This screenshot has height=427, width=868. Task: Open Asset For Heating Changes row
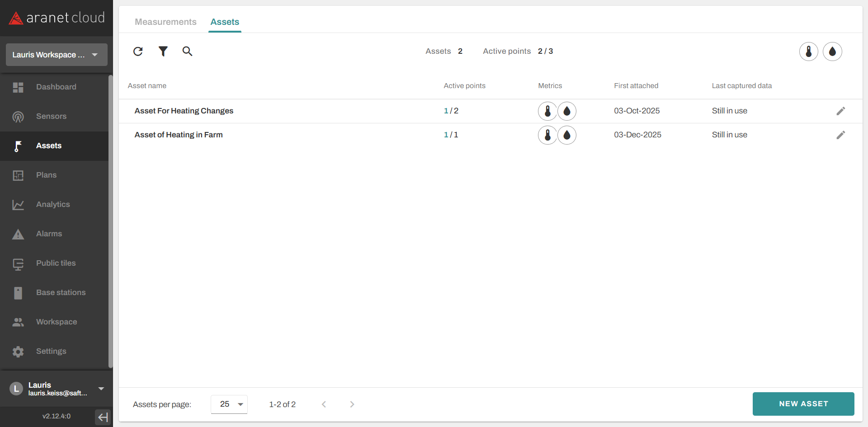[184, 111]
